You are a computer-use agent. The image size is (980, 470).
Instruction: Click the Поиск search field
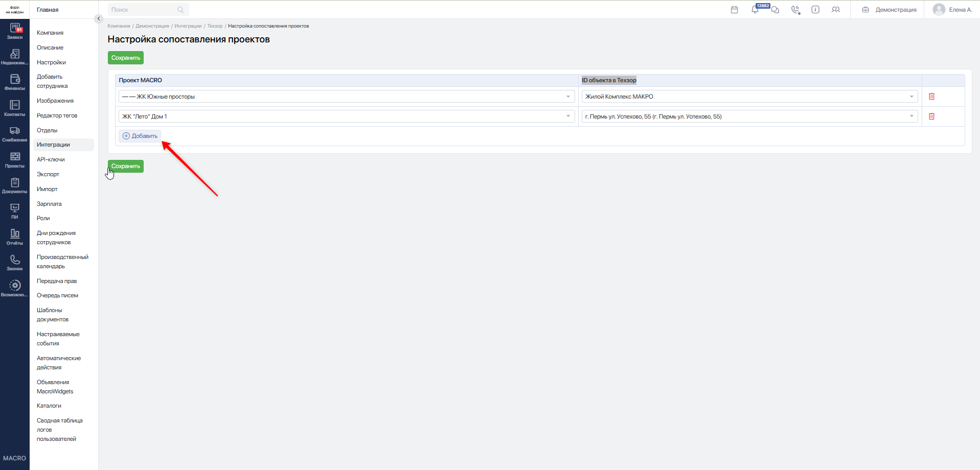148,10
